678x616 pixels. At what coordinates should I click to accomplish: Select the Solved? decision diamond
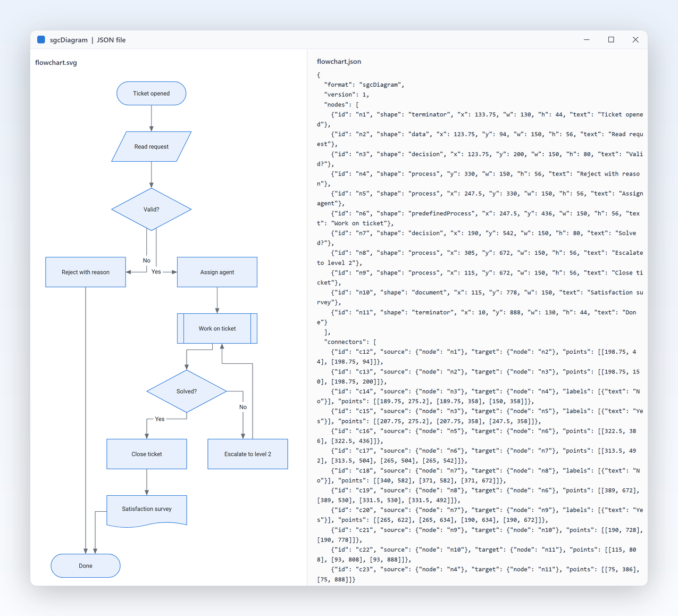[x=187, y=392]
